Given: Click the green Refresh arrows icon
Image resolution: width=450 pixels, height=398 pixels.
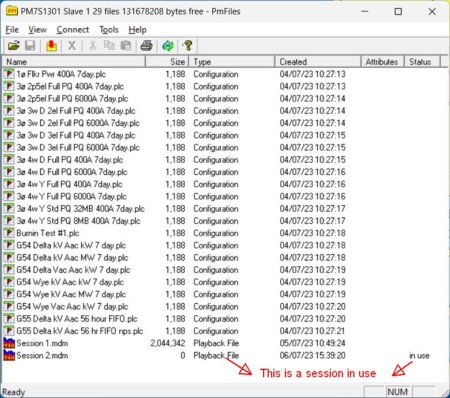Looking at the screenshot, I should click(168, 46).
